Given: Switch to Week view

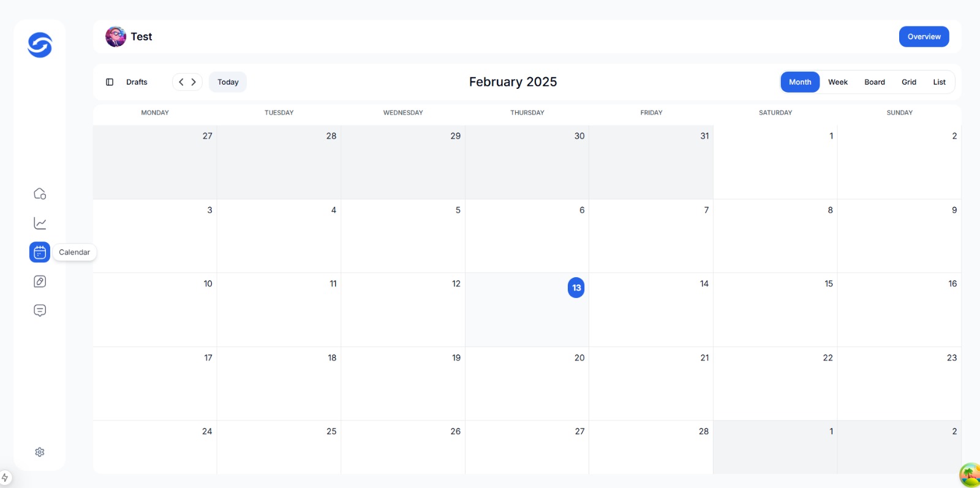Looking at the screenshot, I should click(x=838, y=82).
